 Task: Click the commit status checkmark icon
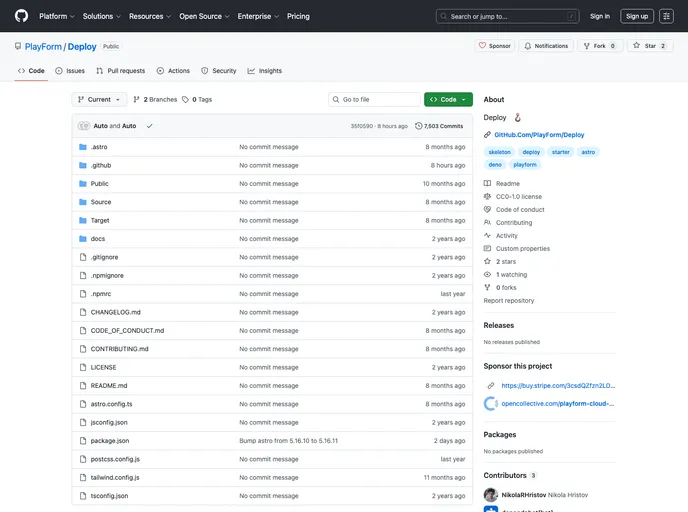click(149, 126)
